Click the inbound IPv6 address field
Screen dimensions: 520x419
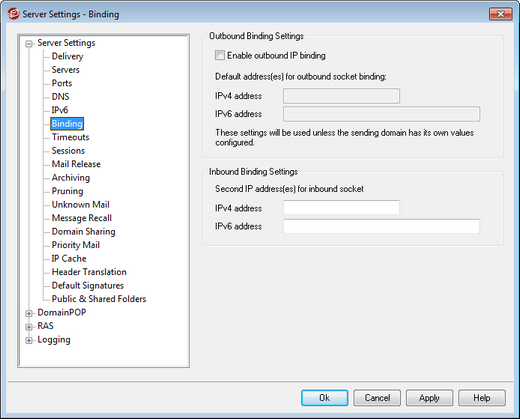381,226
